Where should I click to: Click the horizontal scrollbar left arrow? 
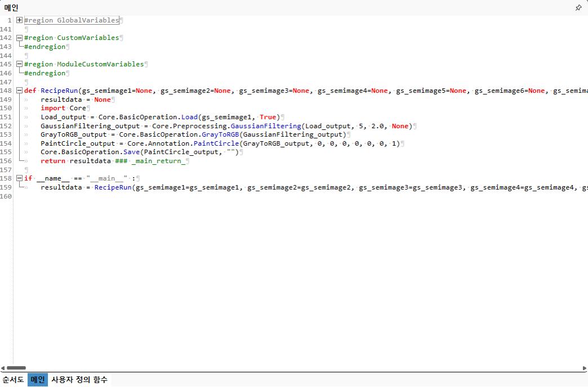3,368
